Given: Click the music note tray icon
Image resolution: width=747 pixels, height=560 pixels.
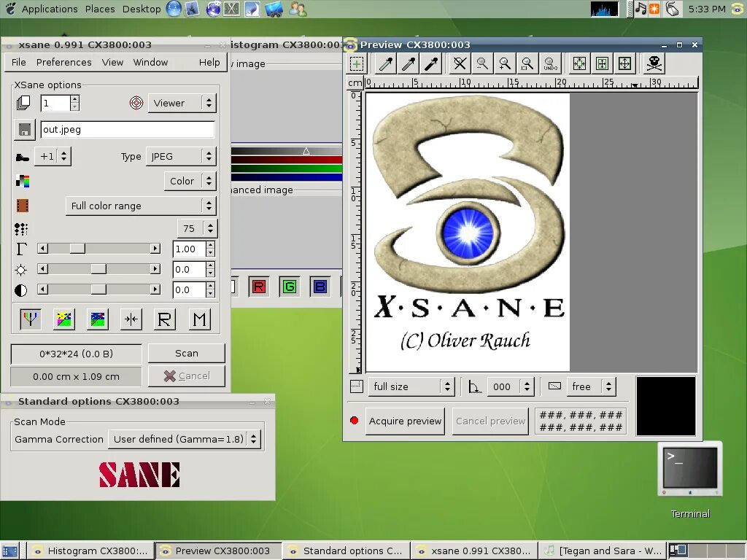Looking at the screenshot, I should coord(640,9).
